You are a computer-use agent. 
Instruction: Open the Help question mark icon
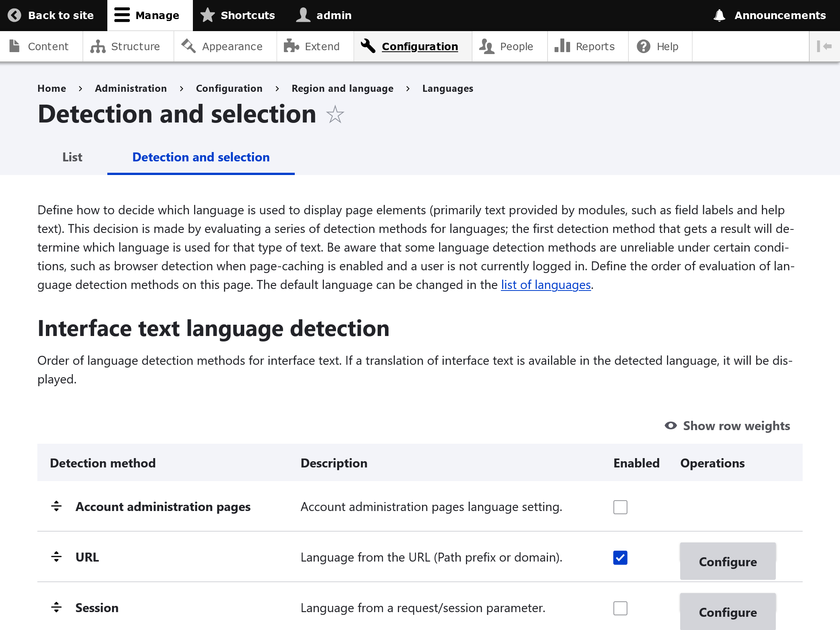pyautogui.click(x=644, y=46)
